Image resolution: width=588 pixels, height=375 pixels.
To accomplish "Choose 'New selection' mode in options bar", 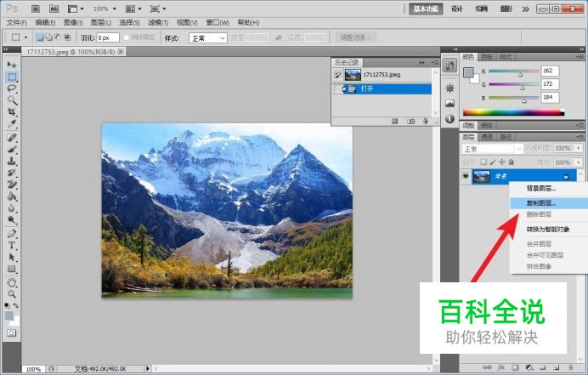I will coord(39,37).
